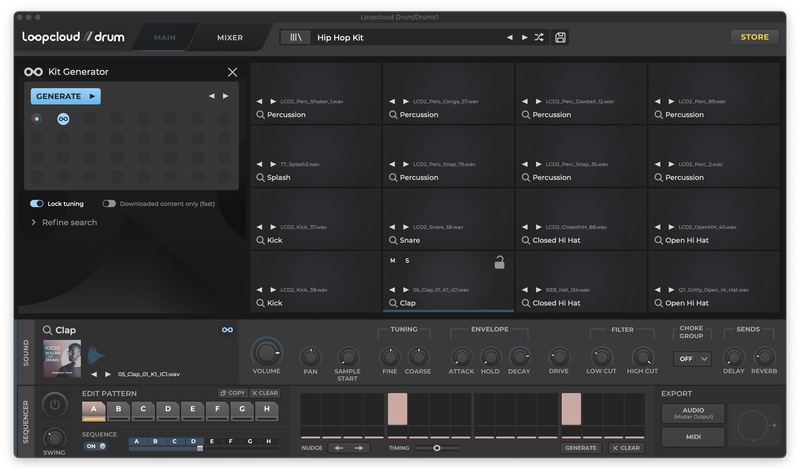The image size is (800, 474).
Task: Toggle the Sequence ON switch
Action: pos(93,446)
